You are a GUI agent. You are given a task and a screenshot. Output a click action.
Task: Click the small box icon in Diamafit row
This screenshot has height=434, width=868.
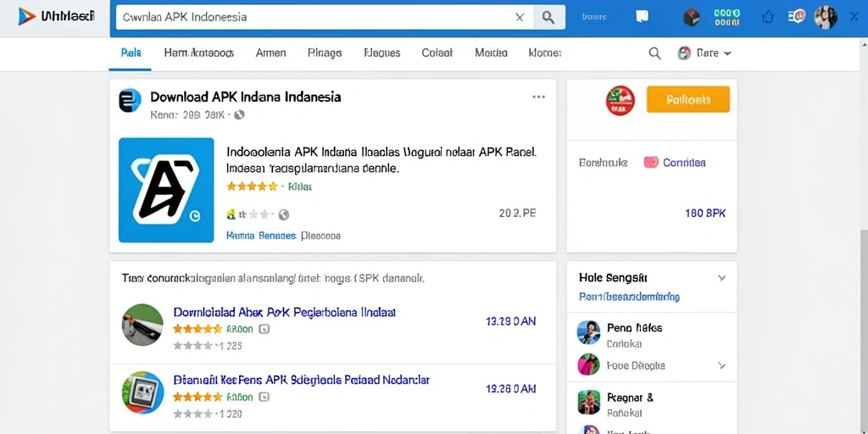click(264, 397)
